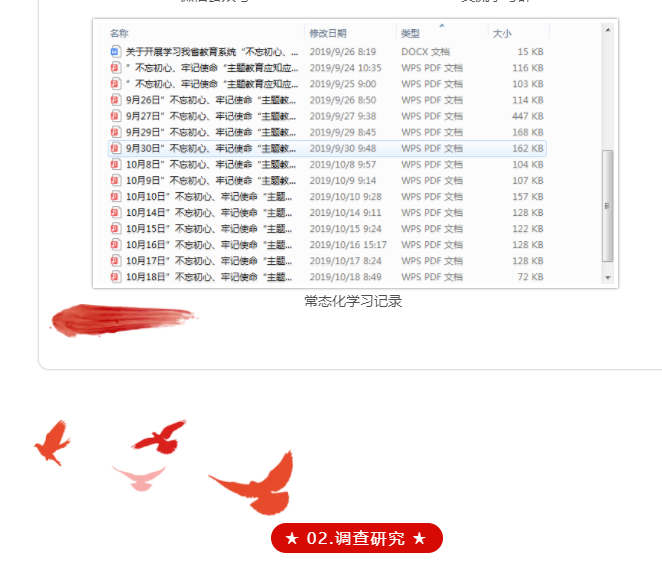
Task: Click the file list scrollbar thumb
Action: coord(607,205)
